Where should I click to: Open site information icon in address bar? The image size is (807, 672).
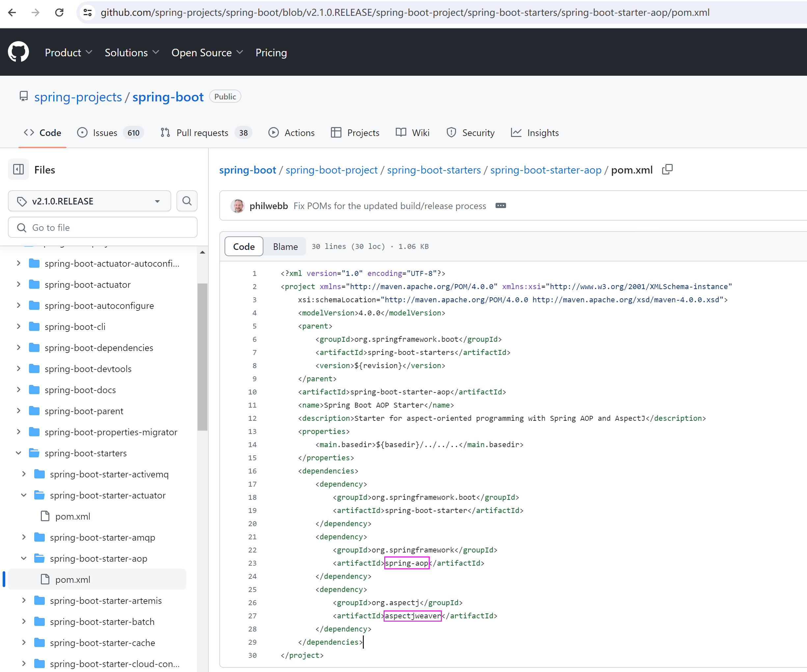click(x=88, y=13)
